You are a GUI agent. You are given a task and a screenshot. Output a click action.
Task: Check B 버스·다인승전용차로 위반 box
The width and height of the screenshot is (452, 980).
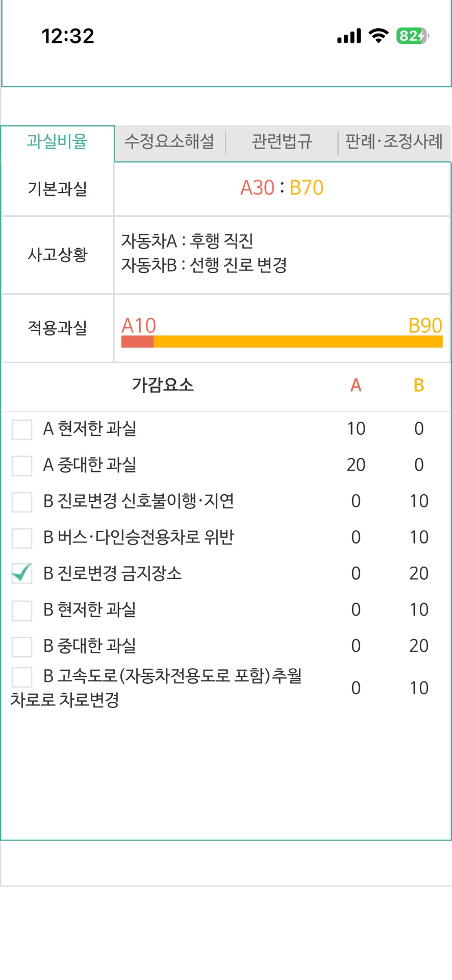click(x=22, y=538)
